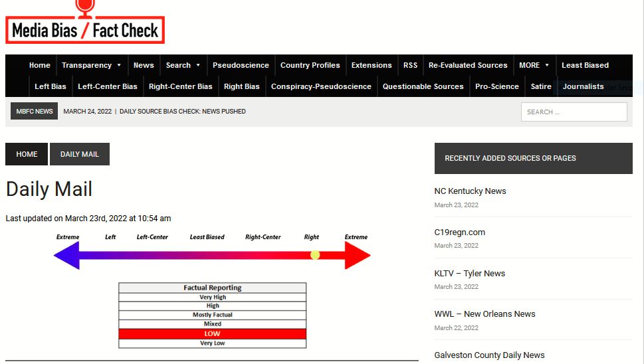Open Galveston County Daily News source
The width and height of the screenshot is (644, 364).
pyautogui.click(x=489, y=355)
